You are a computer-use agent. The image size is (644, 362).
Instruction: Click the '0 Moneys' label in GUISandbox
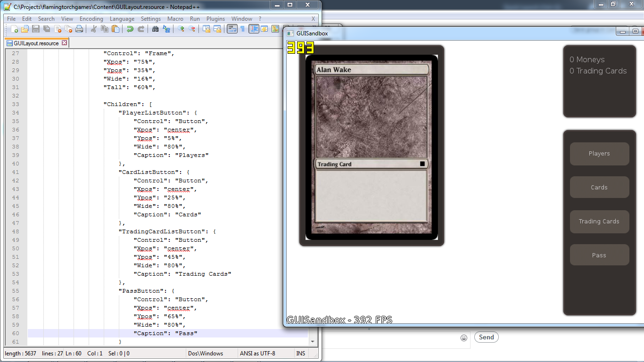(x=587, y=60)
